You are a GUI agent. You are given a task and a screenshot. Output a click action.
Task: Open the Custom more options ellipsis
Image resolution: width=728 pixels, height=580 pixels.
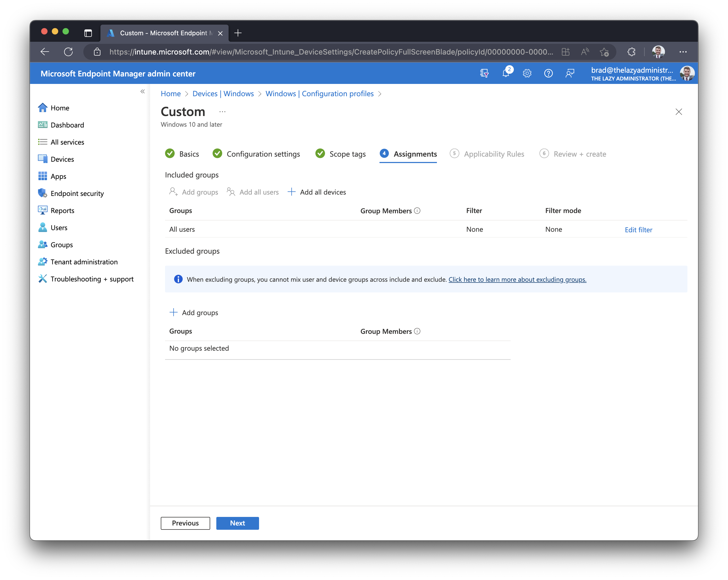pyautogui.click(x=222, y=112)
